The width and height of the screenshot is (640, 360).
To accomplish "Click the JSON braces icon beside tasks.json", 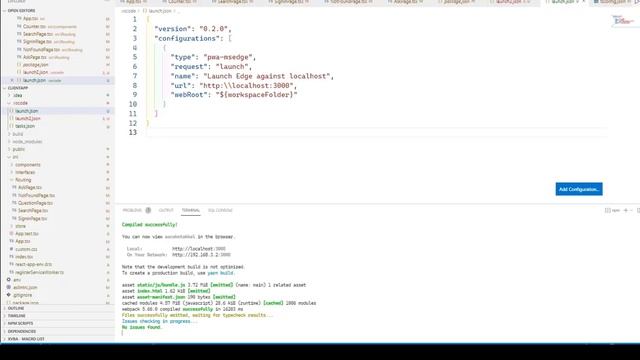I will click(x=11, y=126).
